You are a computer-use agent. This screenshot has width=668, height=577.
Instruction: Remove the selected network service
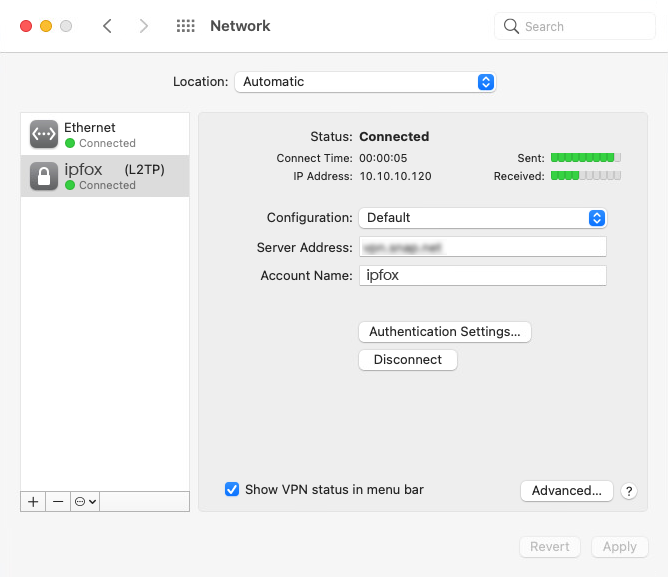(58, 502)
